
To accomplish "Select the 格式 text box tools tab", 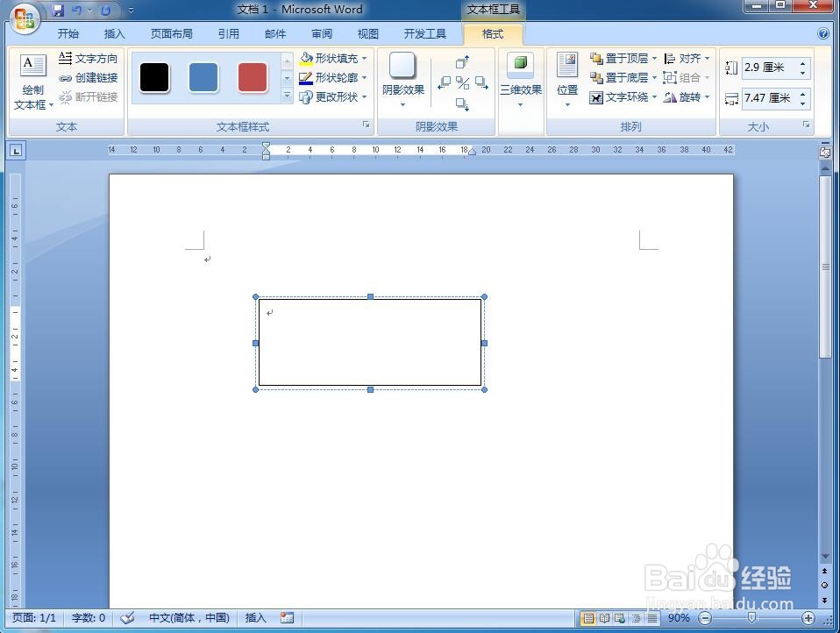I will click(x=493, y=33).
